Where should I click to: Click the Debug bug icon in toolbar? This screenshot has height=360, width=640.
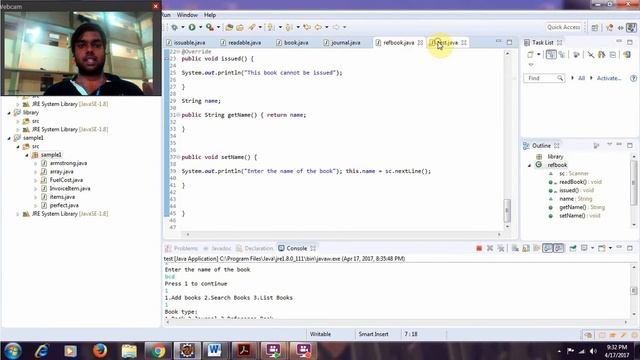[x=174, y=27]
